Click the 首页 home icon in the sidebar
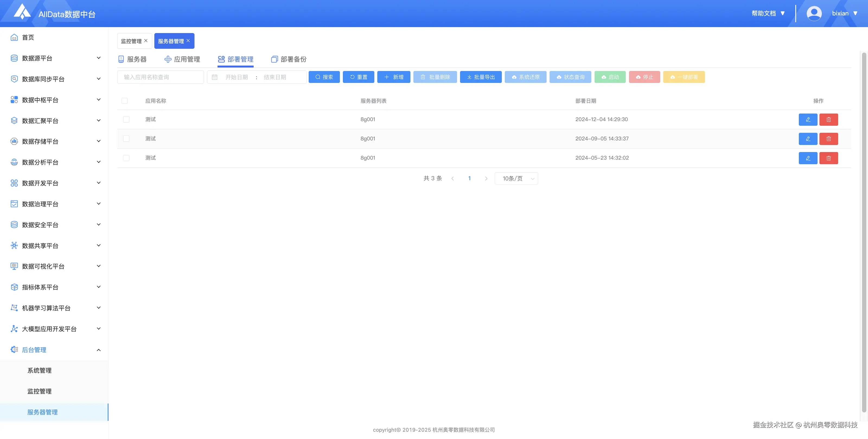This screenshot has height=439, width=868. click(14, 37)
